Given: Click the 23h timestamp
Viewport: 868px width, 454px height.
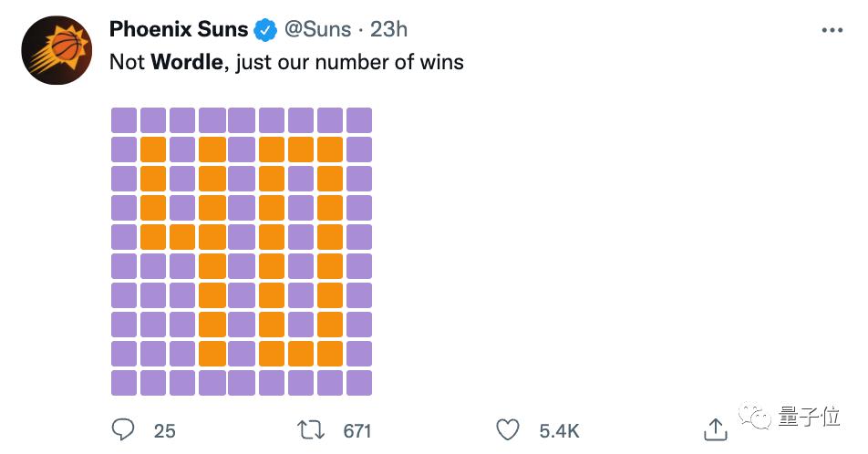Looking at the screenshot, I should pos(388,29).
